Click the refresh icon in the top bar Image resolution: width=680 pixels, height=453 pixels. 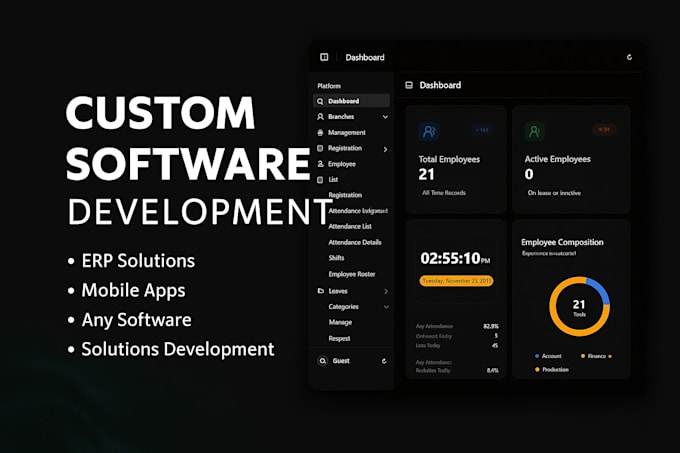coord(629,57)
